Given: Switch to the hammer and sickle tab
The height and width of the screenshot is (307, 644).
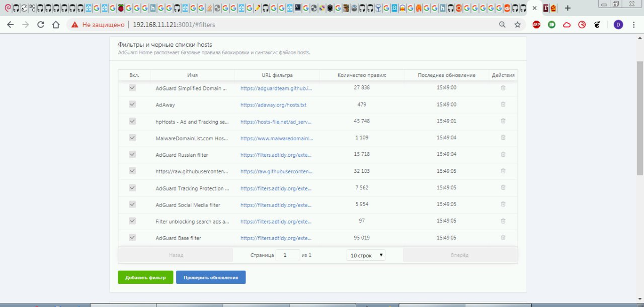Looking at the screenshot, I should (554, 8).
